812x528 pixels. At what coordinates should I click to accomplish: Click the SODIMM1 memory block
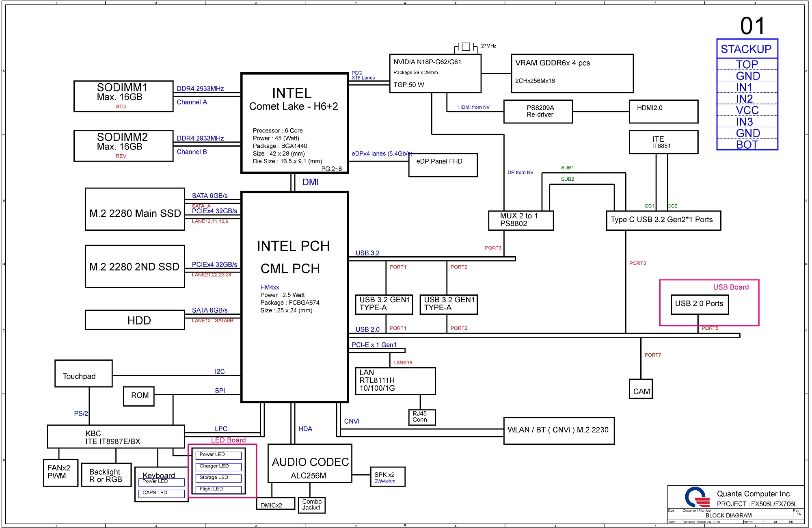coord(123,96)
